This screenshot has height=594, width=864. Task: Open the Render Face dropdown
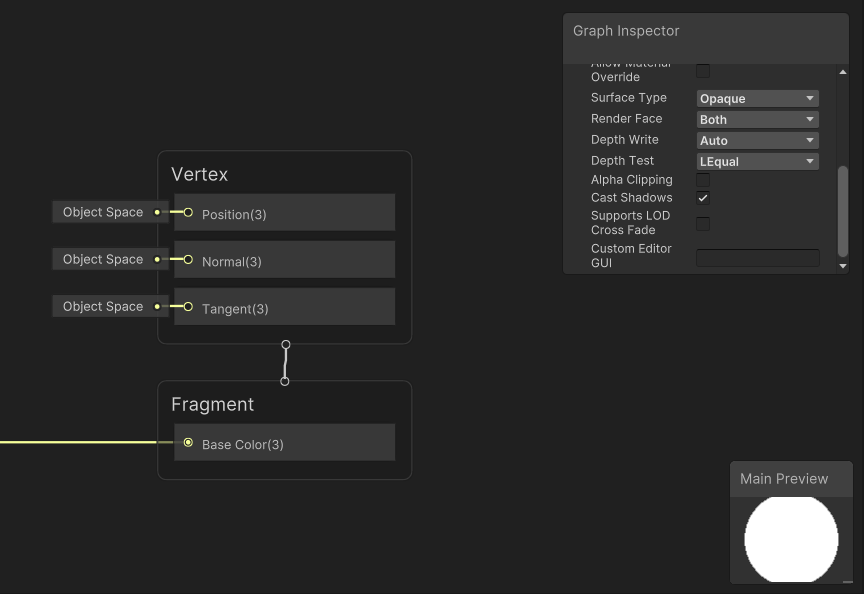757,119
